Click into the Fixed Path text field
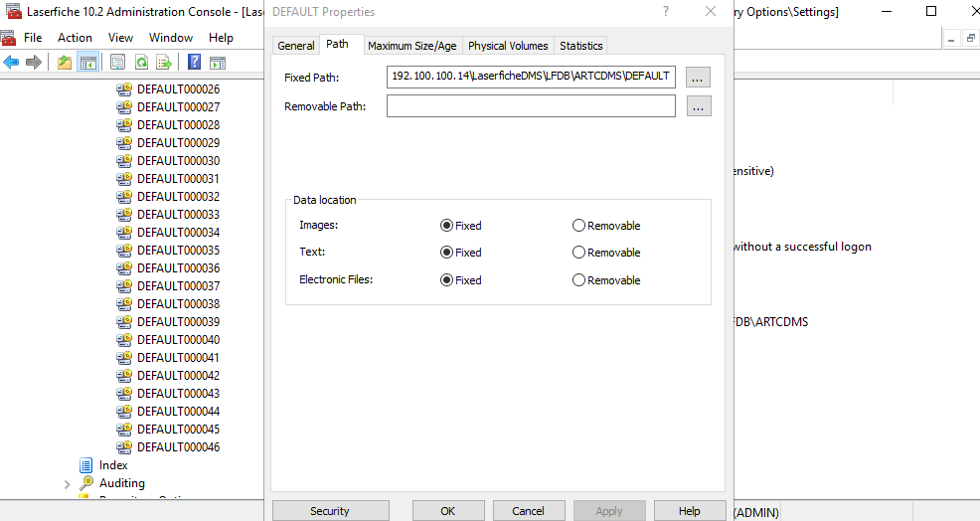Screen dimensions: 980x521 point(532,77)
